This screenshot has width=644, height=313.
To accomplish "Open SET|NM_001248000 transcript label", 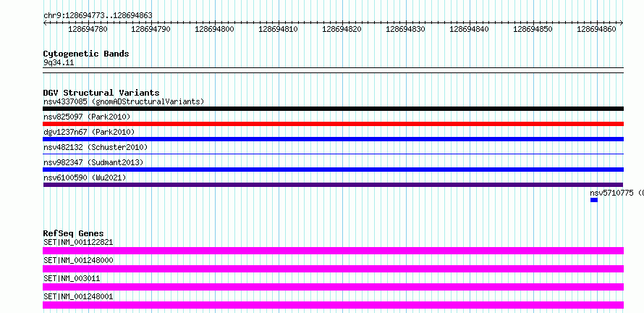I will tap(78, 260).
